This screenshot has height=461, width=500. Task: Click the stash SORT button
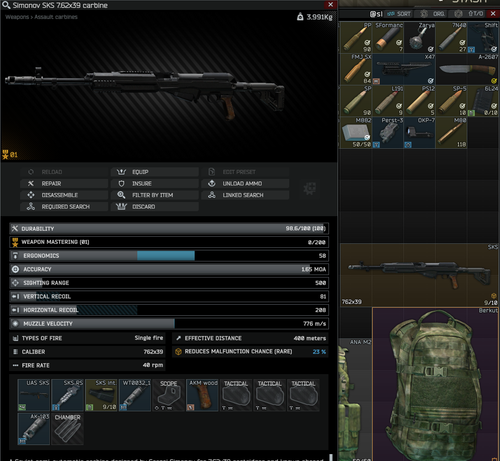tap(399, 14)
